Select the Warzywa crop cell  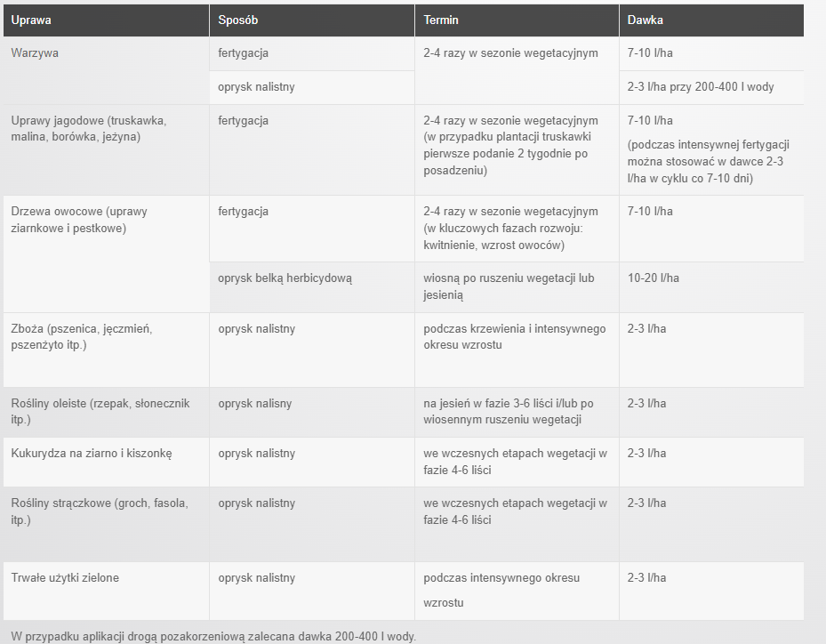point(106,70)
